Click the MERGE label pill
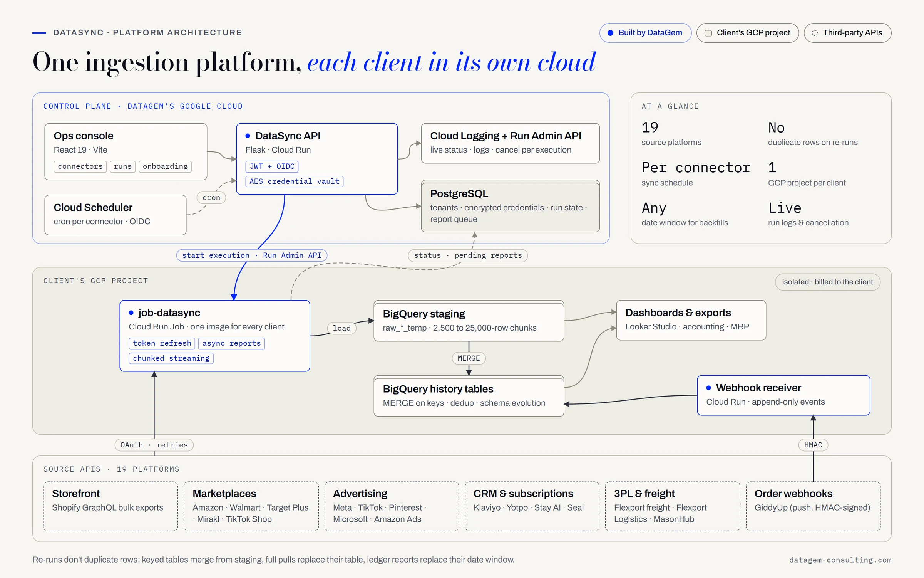 [x=469, y=358]
